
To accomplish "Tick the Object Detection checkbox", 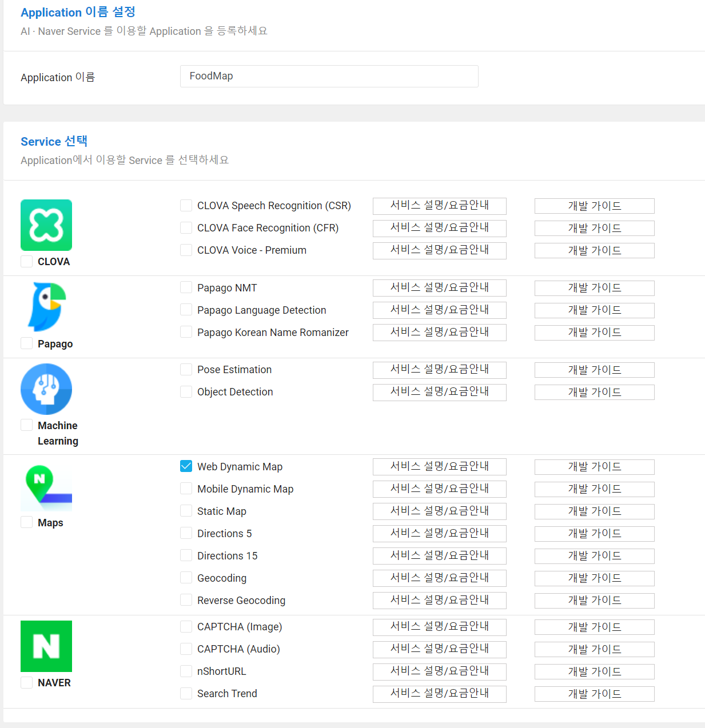I will pos(186,391).
